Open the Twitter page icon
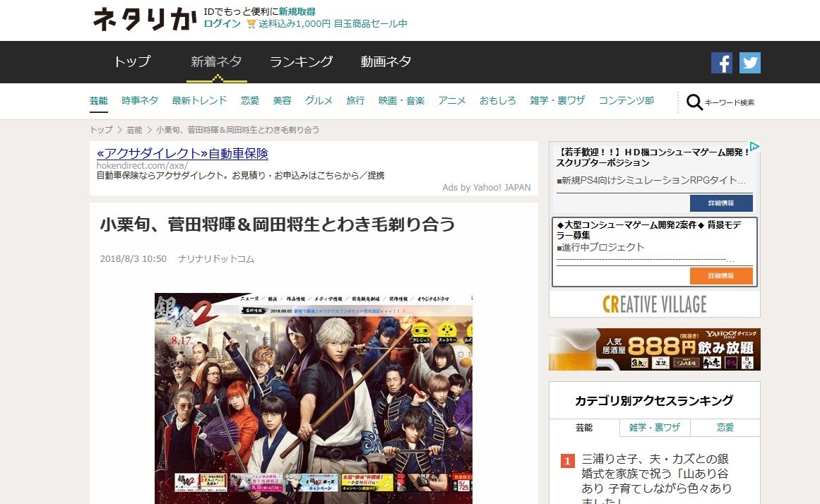The width and height of the screenshot is (820, 504). coord(749,63)
